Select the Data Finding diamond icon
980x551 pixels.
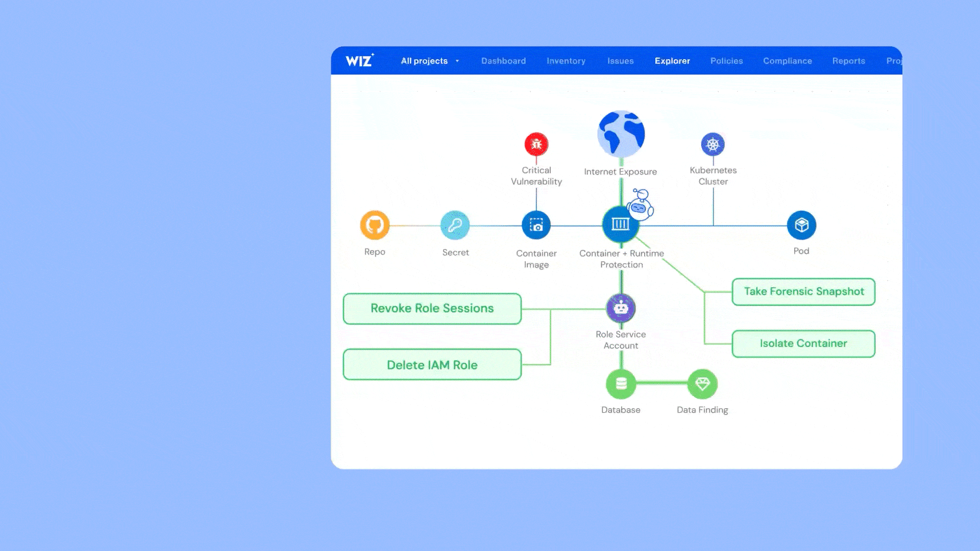point(702,384)
